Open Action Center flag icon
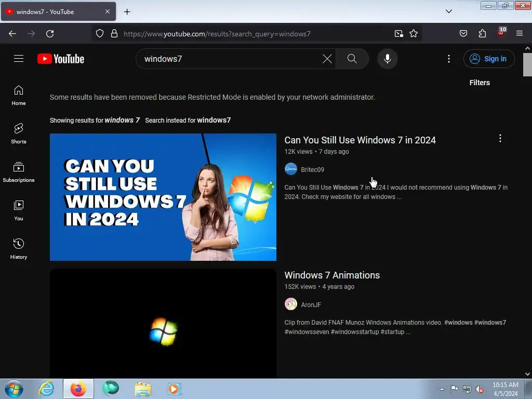The width and height of the screenshot is (532, 399). pos(454,389)
